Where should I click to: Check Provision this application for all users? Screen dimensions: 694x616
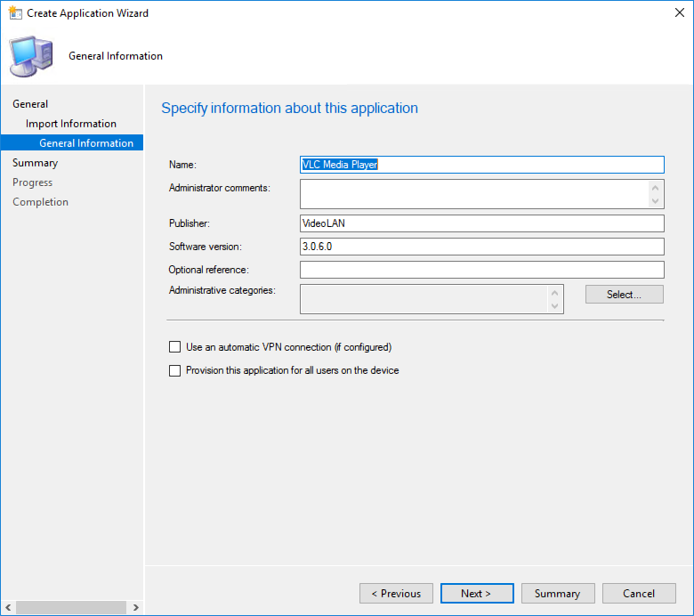(x=174, y=370)
